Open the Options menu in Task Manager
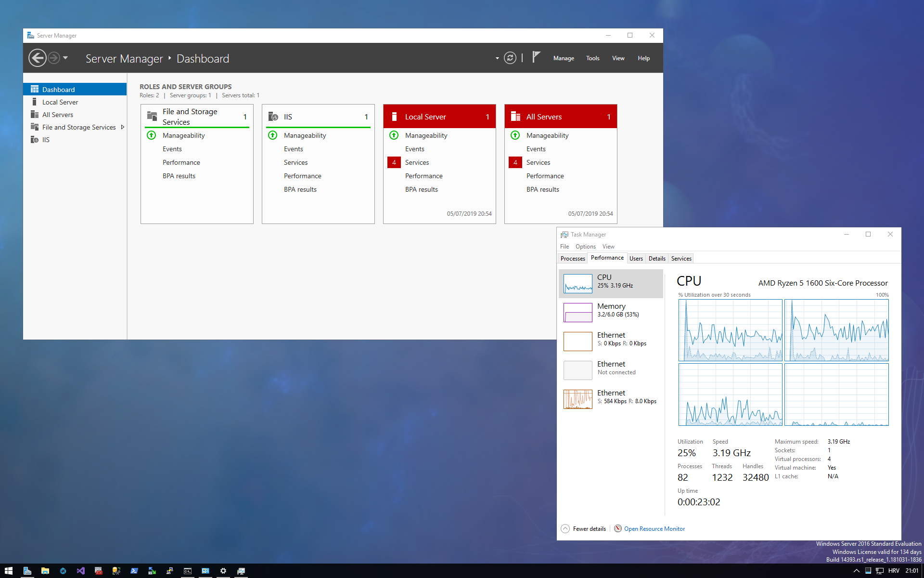This screenshot has width=924, height=578. coord(585,247)
